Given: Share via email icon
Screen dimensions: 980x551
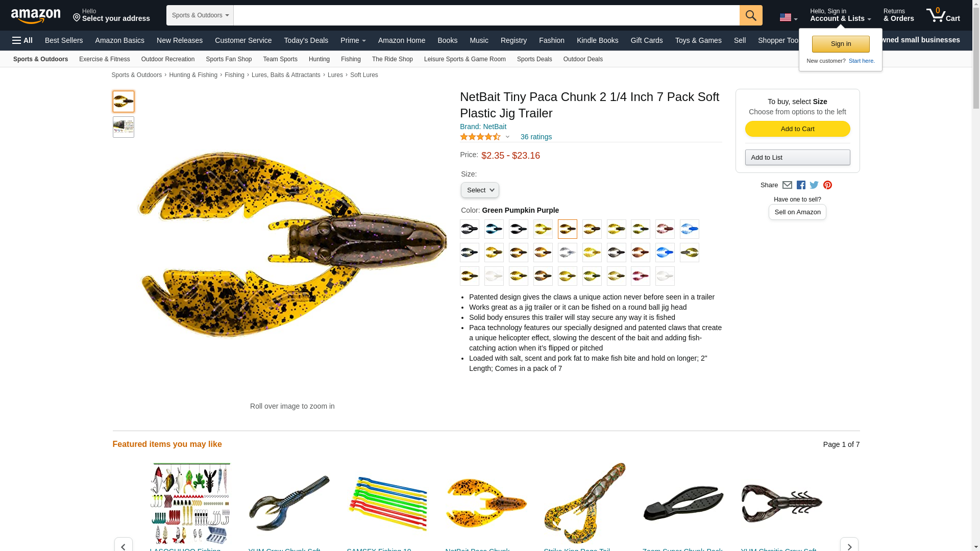Looking at the screenshot, I should 787,185.
